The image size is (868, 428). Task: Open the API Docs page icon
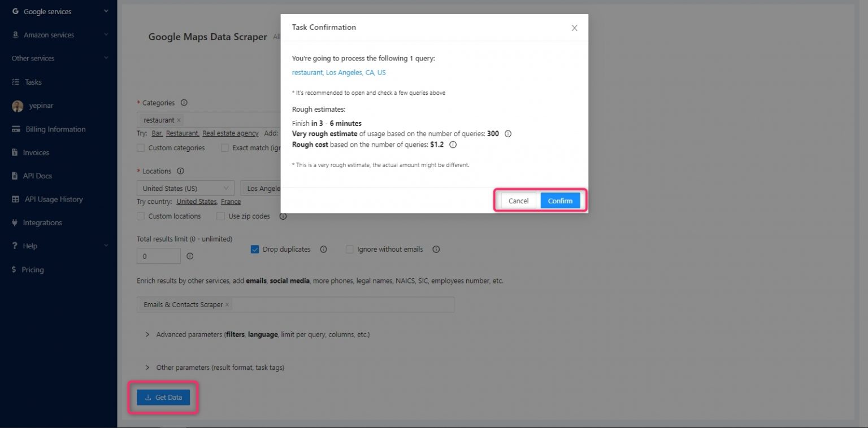click(16, 176)
